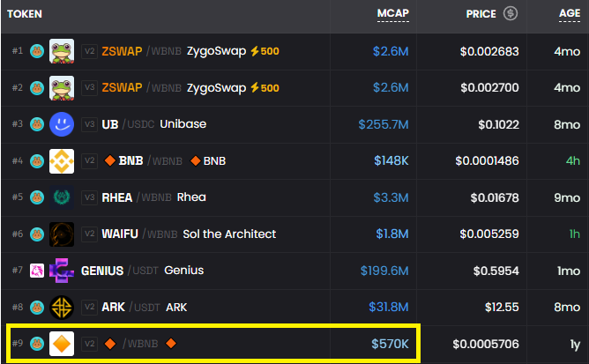This screenshot has width=589, height=364.
Task: Click the dollar currency toggle beside PRICE
Action: coord(511,13)
